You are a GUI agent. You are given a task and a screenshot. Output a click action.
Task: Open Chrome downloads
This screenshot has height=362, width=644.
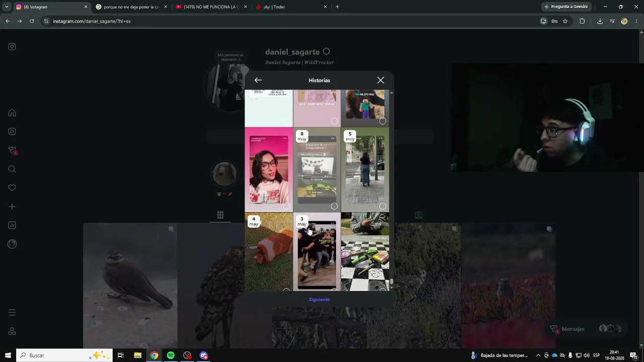[600, 21]
